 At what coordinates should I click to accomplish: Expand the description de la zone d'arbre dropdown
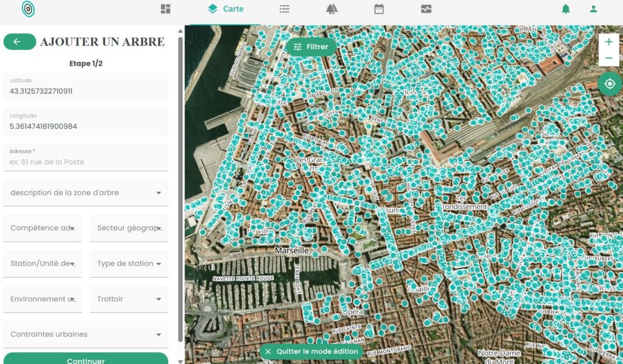[x=86, y=193]
